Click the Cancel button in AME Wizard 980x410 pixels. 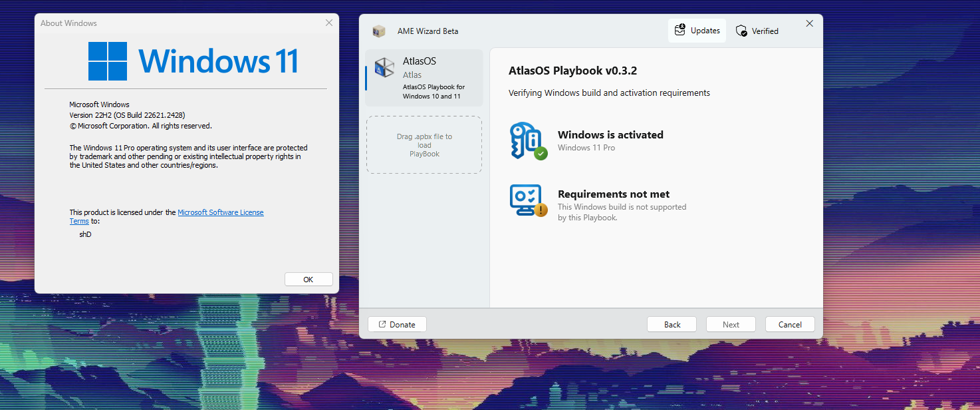[790, 325]
